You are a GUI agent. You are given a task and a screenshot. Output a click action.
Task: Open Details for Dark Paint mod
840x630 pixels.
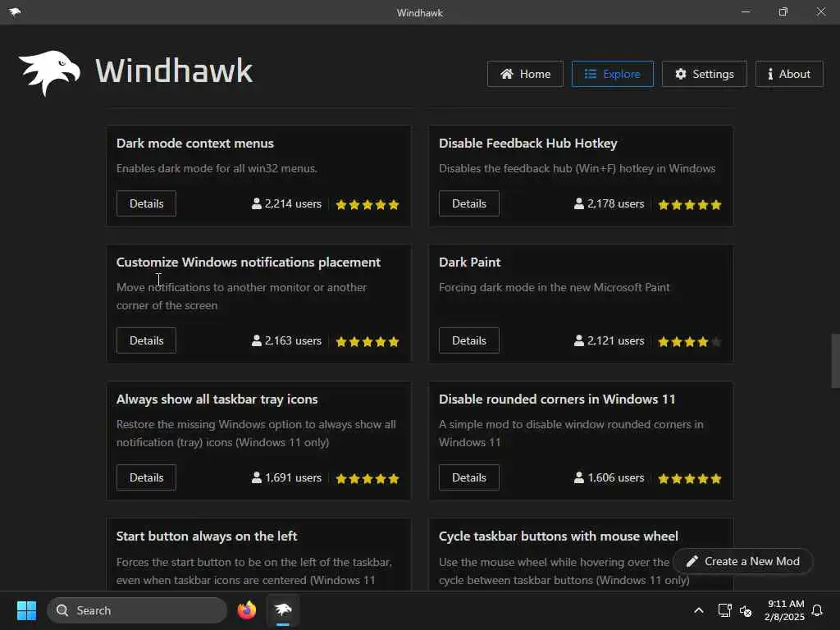pyautogui.click(x=468, y=340)
